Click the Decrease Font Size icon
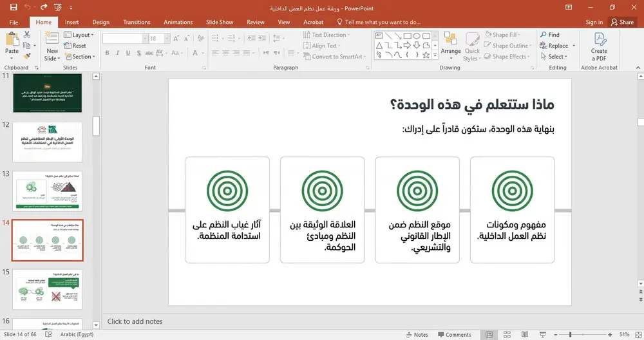 (x=187, y=39)
